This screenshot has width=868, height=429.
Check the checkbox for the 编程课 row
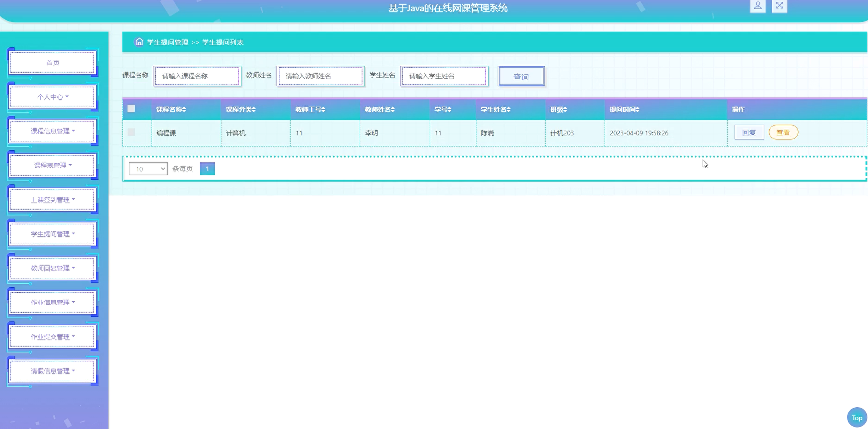[131, 132]
